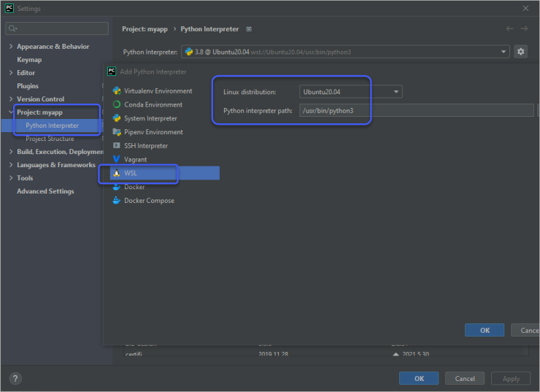This screenshot has width=540, height=392.
Task: Click the Python interpreter path field
Action: pos(417,110)
